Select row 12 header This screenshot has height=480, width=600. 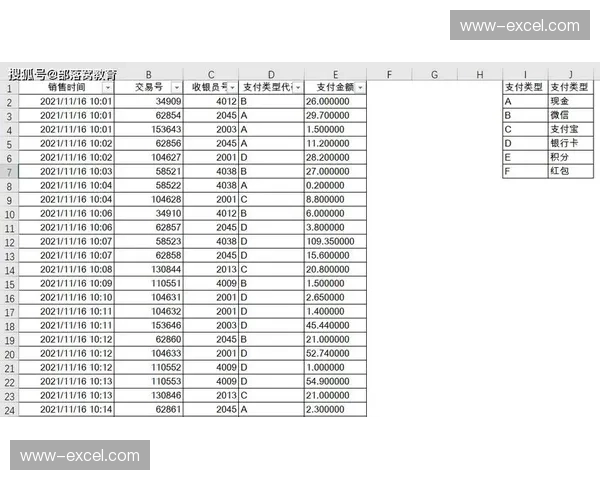click(9, 242)
